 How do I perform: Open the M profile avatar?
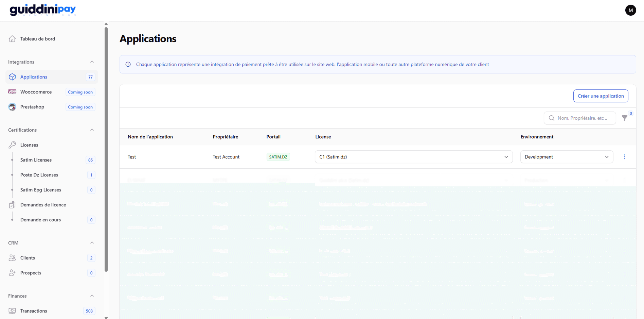(631, 10)
